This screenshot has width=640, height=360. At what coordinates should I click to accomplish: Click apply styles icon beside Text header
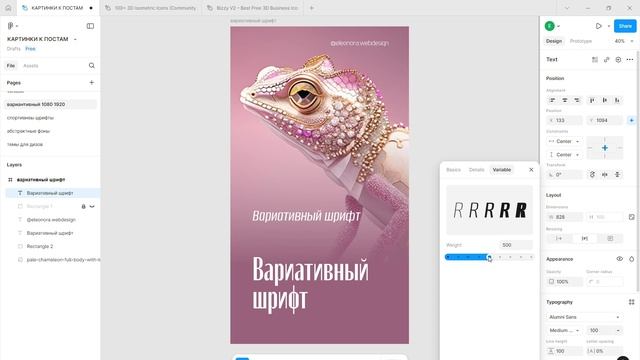point(595,60)
